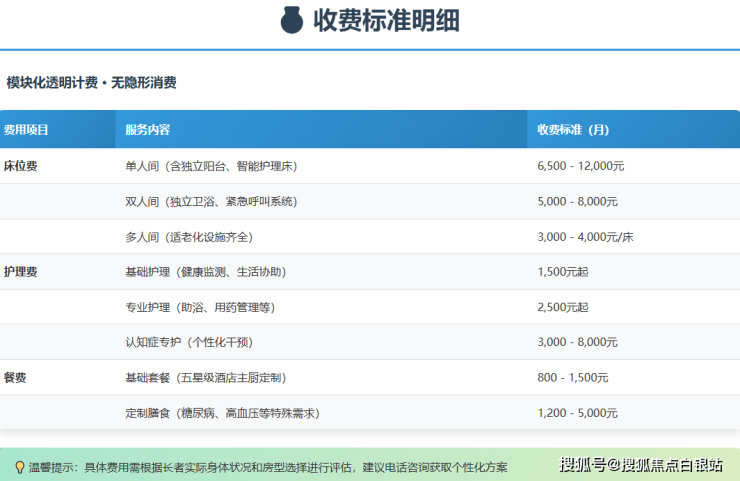Select the 基础套餐 meal row
Image resolution: width=740 pixels, height=481 pixels.
pos(205,378)
